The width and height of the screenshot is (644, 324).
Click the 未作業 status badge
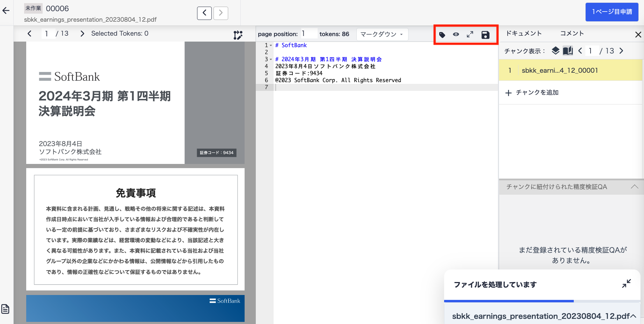pyautogui.click(x=33, y=8)
